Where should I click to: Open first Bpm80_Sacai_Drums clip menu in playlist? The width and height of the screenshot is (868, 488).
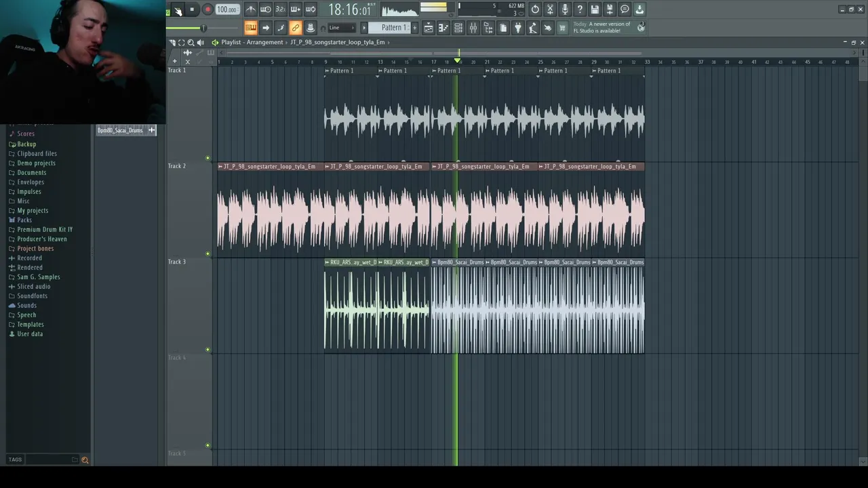tap(434, 262)
